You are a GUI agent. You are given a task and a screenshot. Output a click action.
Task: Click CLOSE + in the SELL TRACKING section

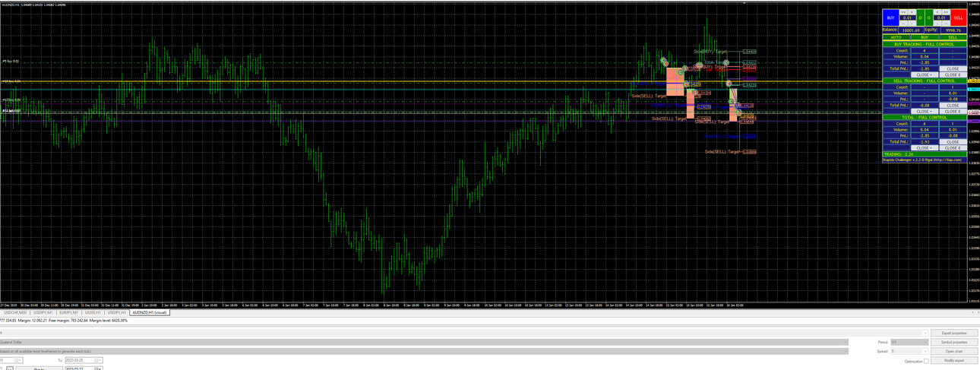(925, 111)
